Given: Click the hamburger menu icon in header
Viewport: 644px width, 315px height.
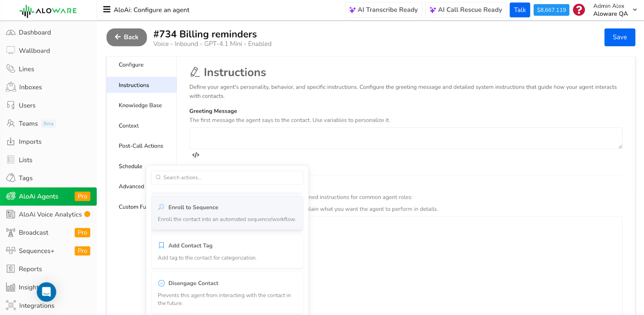Looking at the screenshot, I should [107, 10].
